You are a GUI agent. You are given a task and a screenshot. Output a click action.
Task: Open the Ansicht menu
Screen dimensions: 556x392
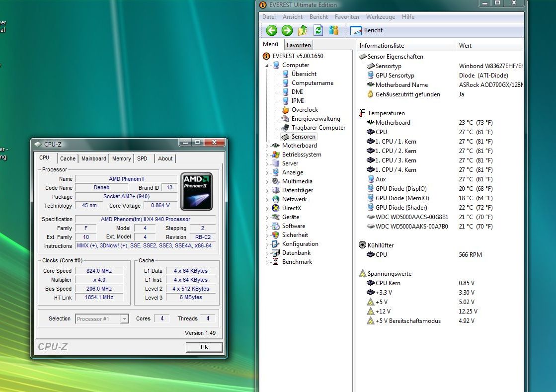[x=292, y=17]
